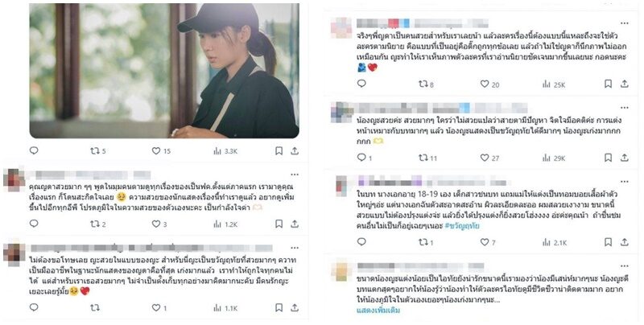Image resolution: width=644 pixels, height=325 pixels.
Task: Bookmark the tweet with 29K views
Action: pos(609,158)
